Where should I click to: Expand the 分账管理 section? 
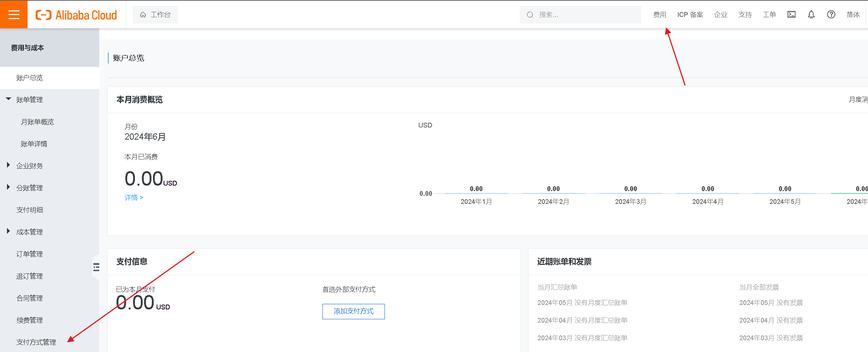8,187
